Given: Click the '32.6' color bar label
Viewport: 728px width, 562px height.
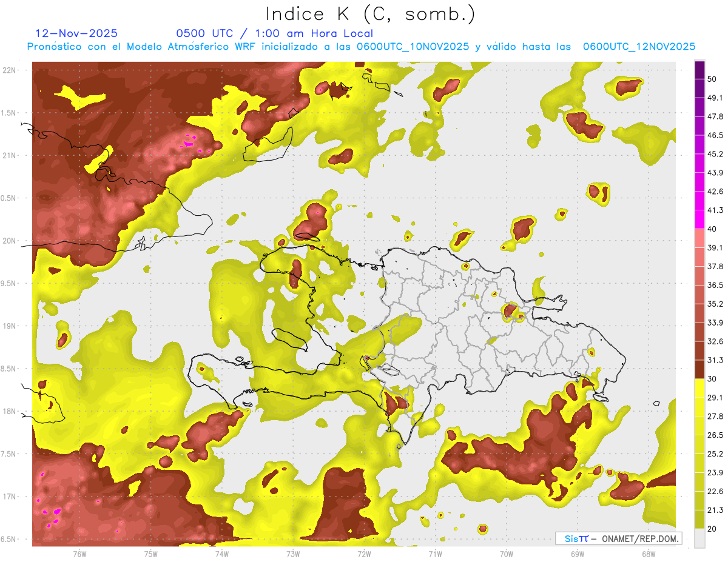Looking at the screenshot, I should tap(715, 341).
